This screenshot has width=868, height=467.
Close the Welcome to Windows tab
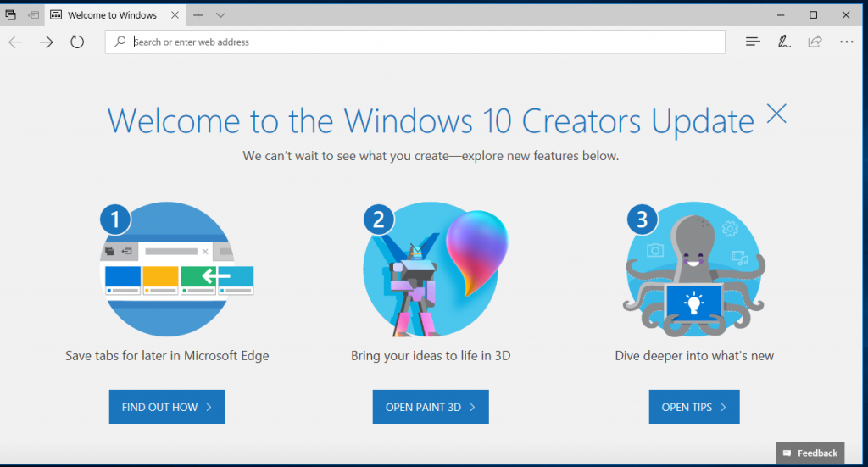point(175,15)
